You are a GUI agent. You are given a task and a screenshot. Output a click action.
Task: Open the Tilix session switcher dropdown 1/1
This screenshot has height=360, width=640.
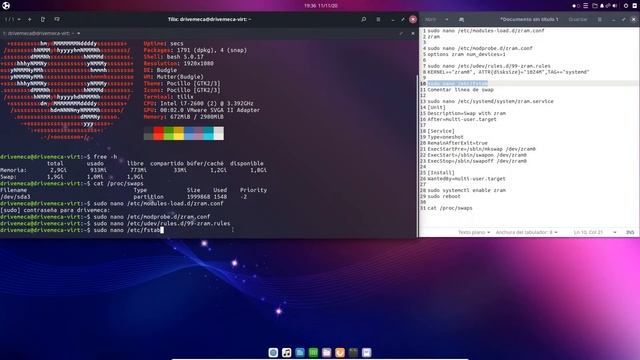coord(13,19)
